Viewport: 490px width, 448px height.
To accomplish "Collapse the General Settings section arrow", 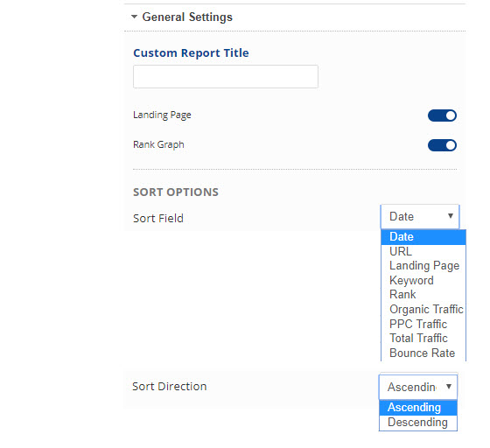I will [x=134, y=17].
